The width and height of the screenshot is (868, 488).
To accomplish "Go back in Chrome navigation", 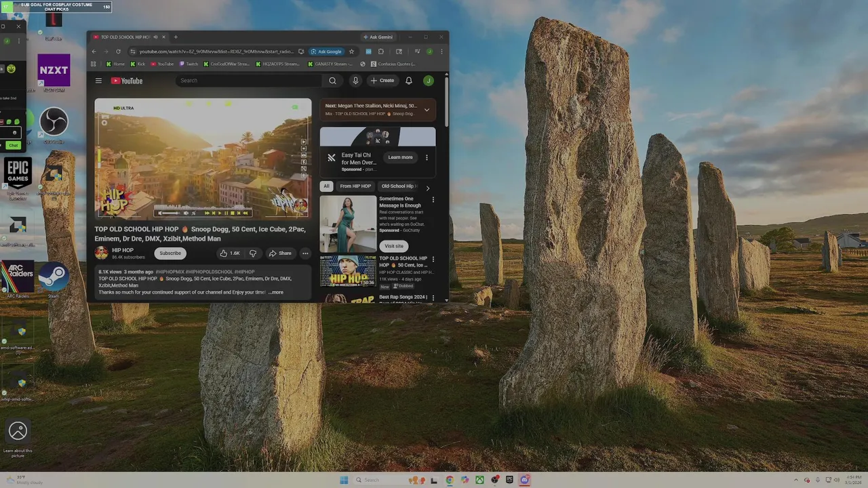I will click(x=94, y=52).
